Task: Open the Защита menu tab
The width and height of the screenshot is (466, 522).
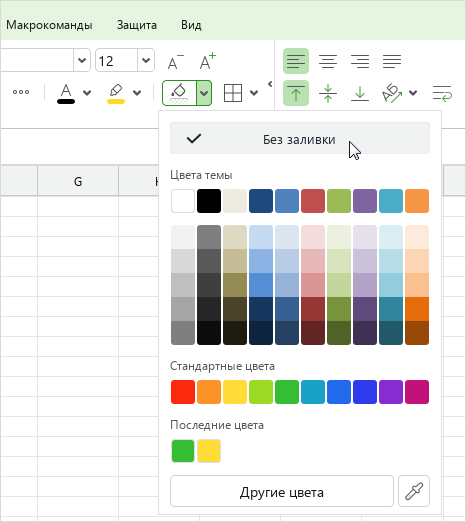Action: 137,25
